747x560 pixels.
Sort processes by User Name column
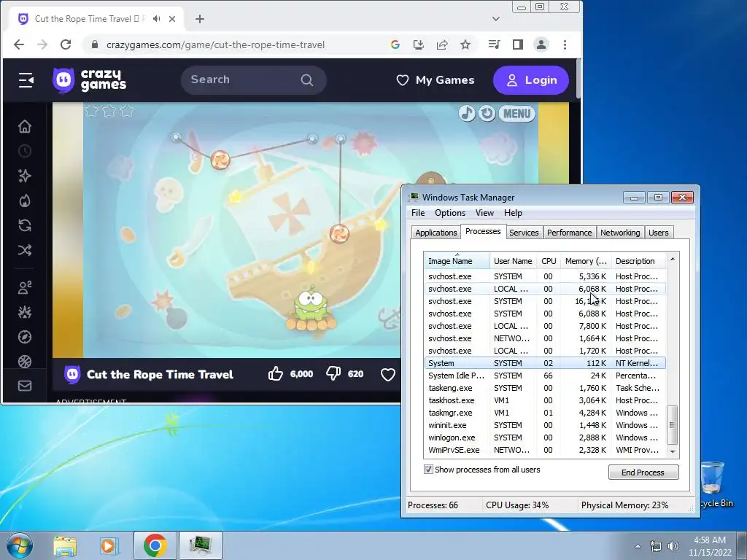pos(513,261)
